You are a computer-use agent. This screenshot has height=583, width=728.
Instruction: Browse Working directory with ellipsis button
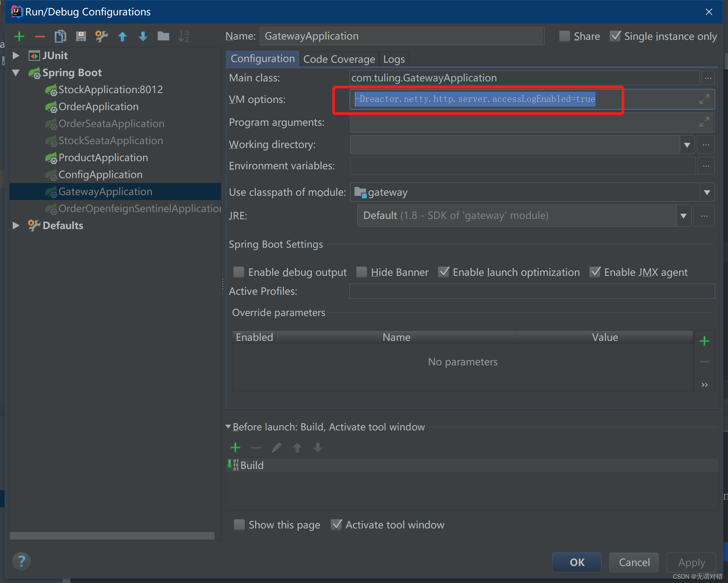[x=706, y=145]
